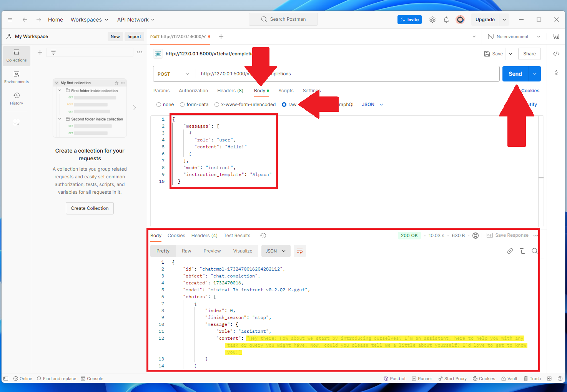Image resolution: width=567 pixels, height=392 pixels.
Task: Open the configure sidebar grid icon
Action: point(17,123)
